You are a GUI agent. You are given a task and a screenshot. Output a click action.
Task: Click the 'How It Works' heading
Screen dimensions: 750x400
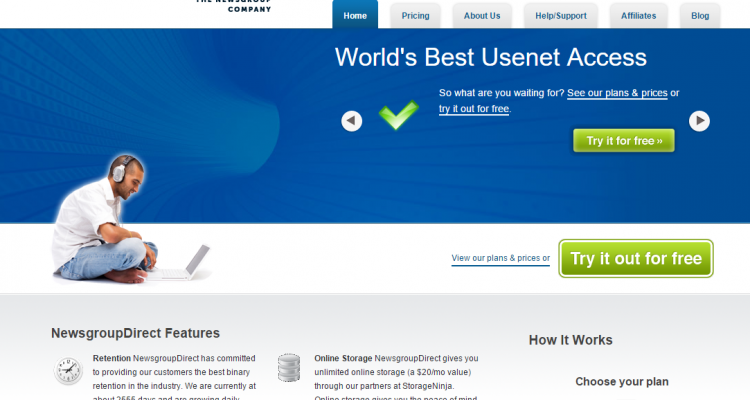(x=570, y=340)
